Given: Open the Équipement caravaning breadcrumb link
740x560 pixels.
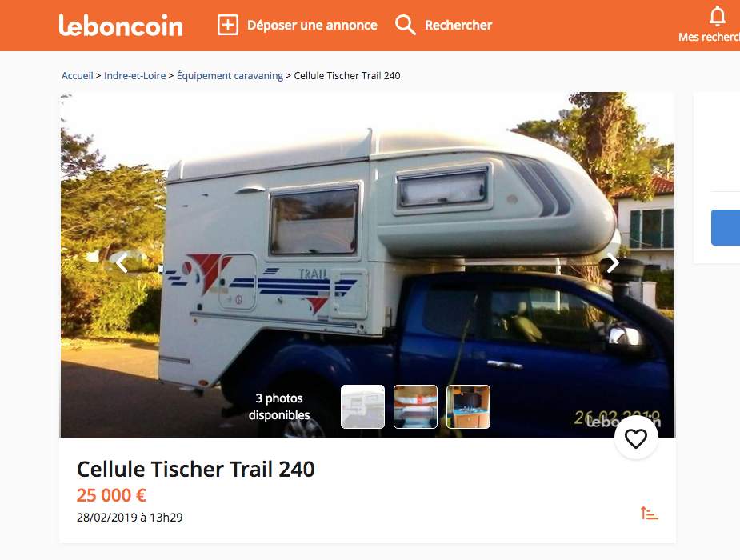Looking at the screenshot, I should [x=230, y=75].
